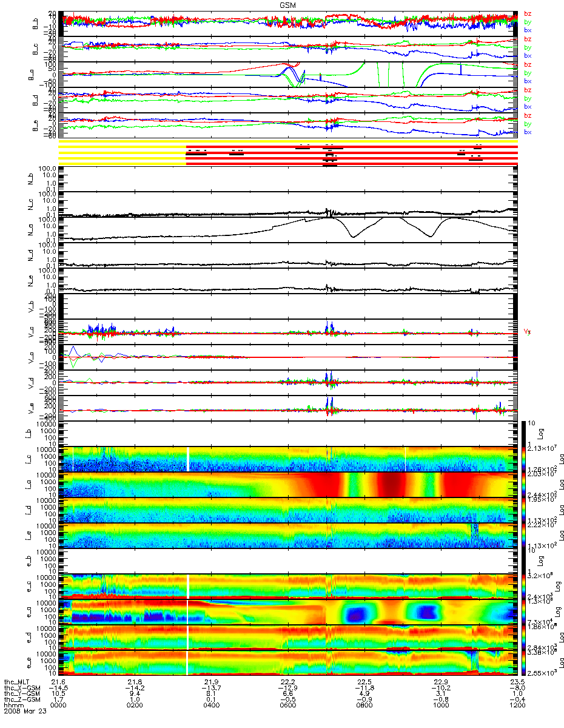The image size is (564, 728).
Task: Select the by legend of B_d panel
Action: (528, 98)
